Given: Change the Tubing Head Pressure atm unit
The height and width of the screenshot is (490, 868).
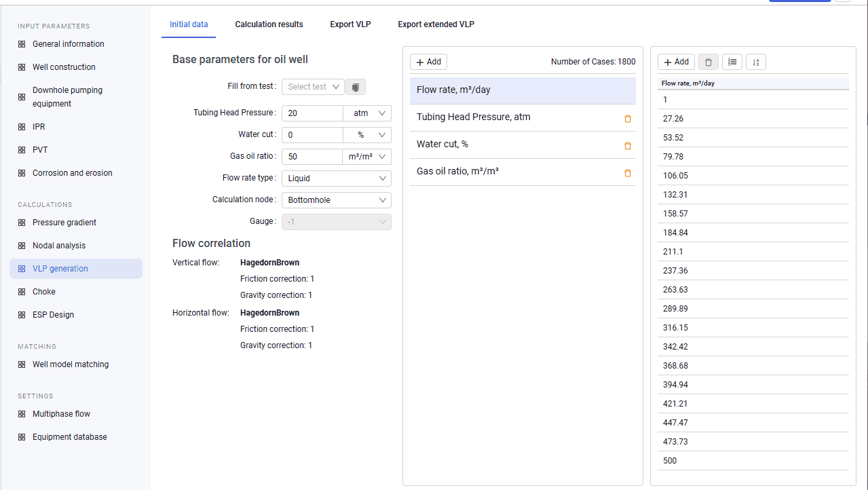Looking at the screenshot, I should [367, 113].
